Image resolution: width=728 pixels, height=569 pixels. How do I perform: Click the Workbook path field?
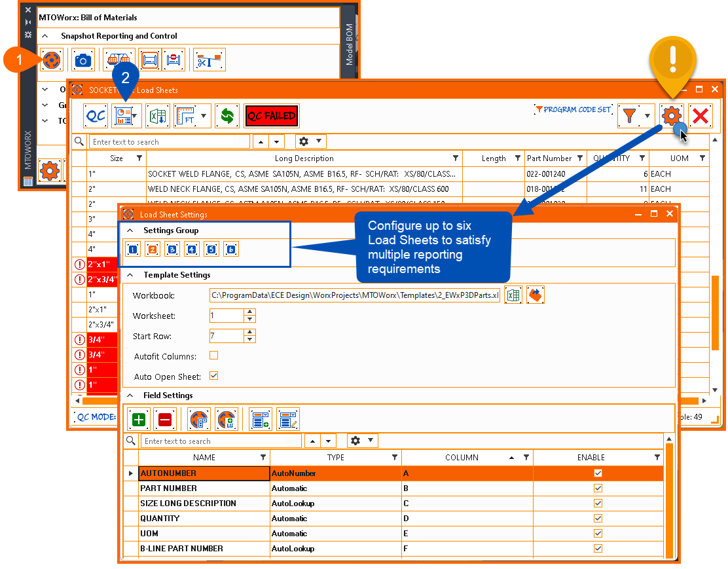point(355,295)
